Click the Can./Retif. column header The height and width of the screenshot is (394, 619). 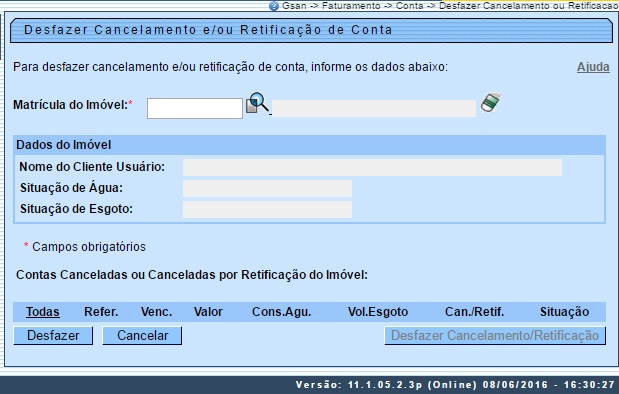tap(475, 312)
